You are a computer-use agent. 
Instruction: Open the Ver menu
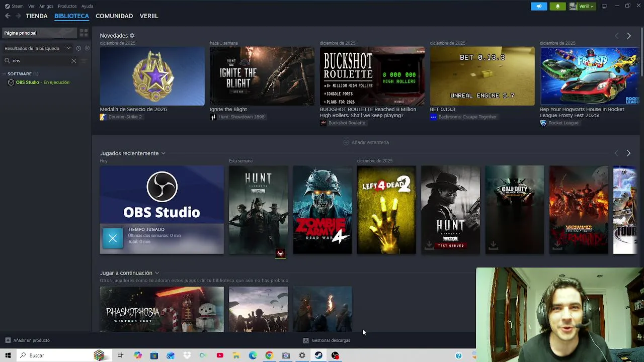[31, 6]
